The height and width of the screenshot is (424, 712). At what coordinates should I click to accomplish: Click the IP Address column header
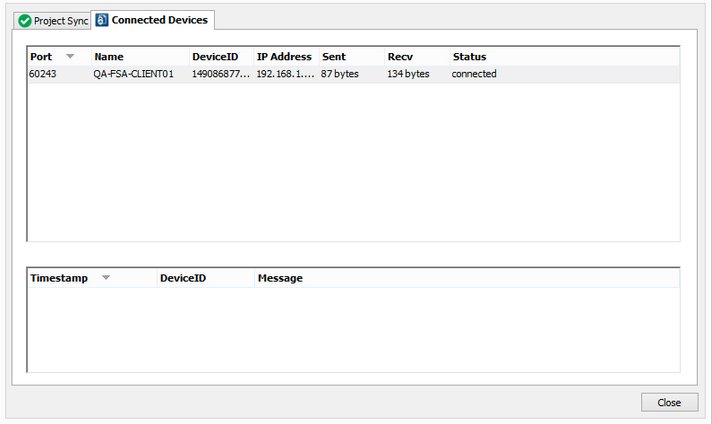(x=284, y=57)
